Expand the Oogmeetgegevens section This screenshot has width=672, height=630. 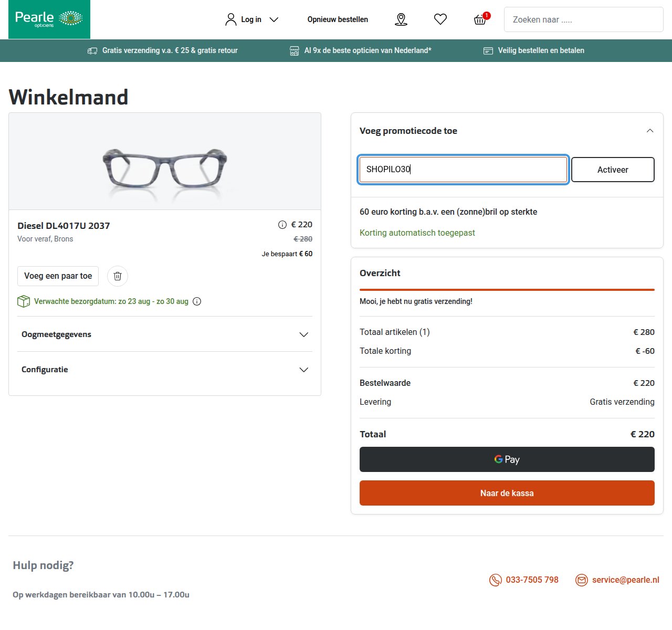165,334
